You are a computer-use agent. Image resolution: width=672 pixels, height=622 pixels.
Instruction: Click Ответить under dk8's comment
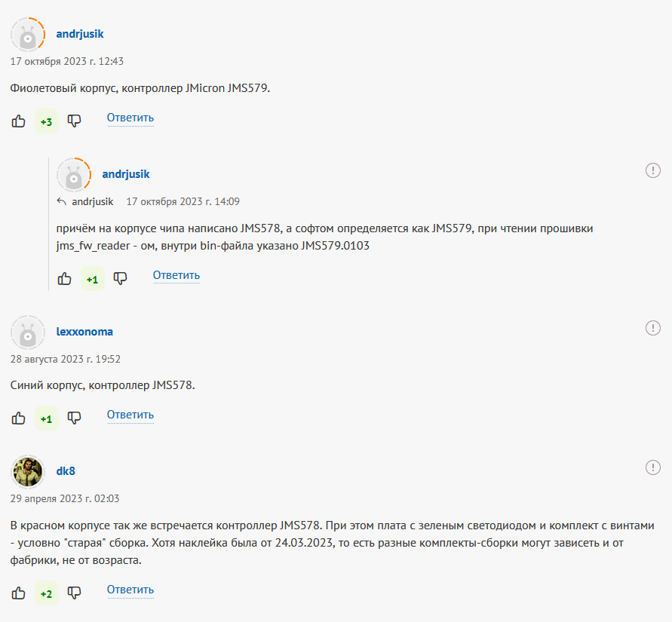(130, 590)
